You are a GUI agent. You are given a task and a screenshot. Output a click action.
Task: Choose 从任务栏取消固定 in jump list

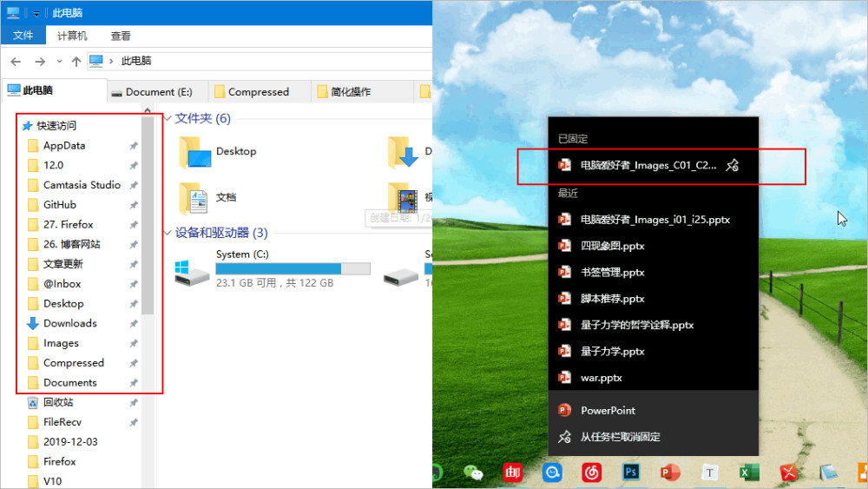point(654,437)
